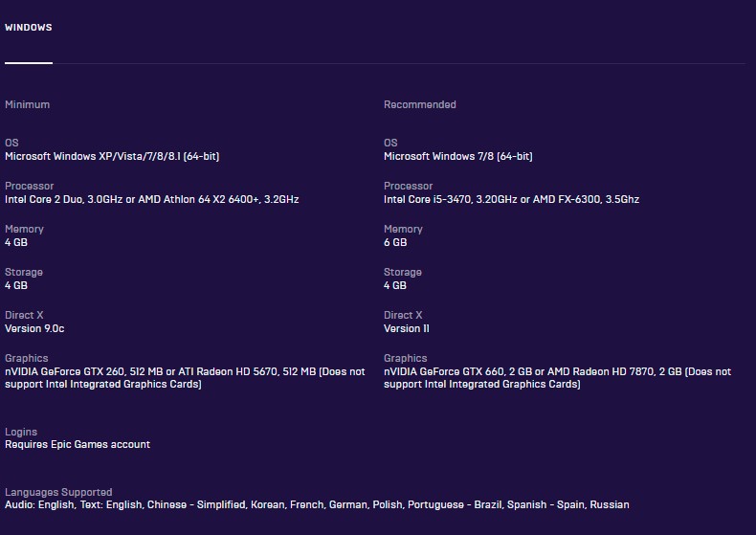This screenshot has height=535, width=756.
Task: Click the minimum Storage value '4 GB'
Action: click(x=16, y=285)
